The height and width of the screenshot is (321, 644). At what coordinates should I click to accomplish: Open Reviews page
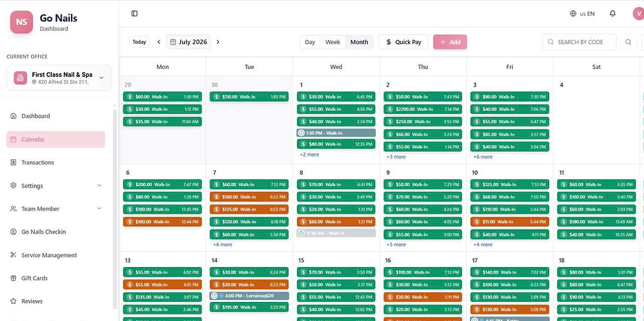coord(56,301)
